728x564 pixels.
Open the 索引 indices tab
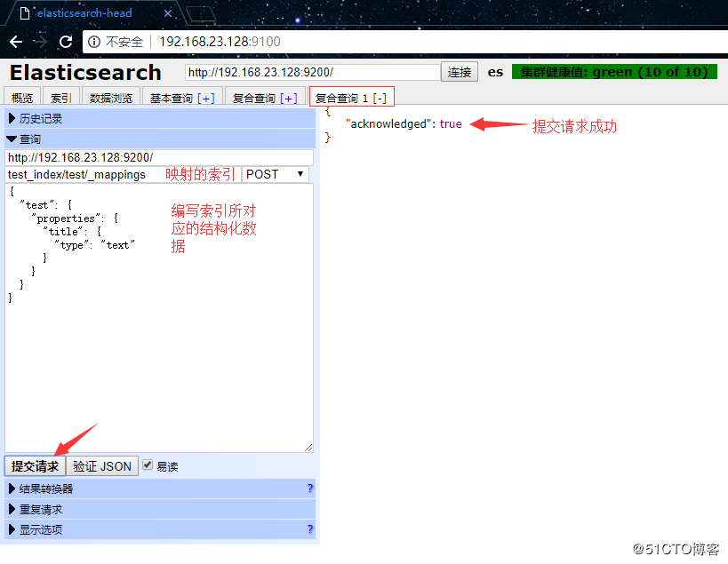61,98
